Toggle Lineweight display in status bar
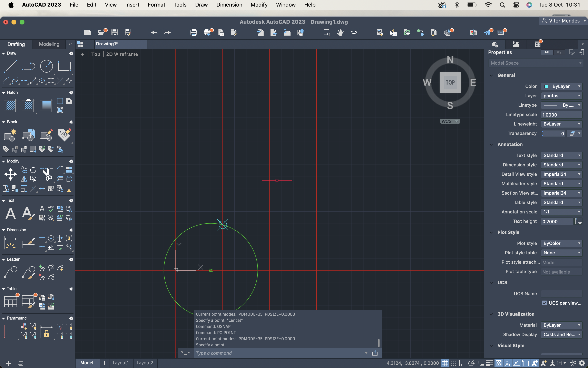 [489, 363]
